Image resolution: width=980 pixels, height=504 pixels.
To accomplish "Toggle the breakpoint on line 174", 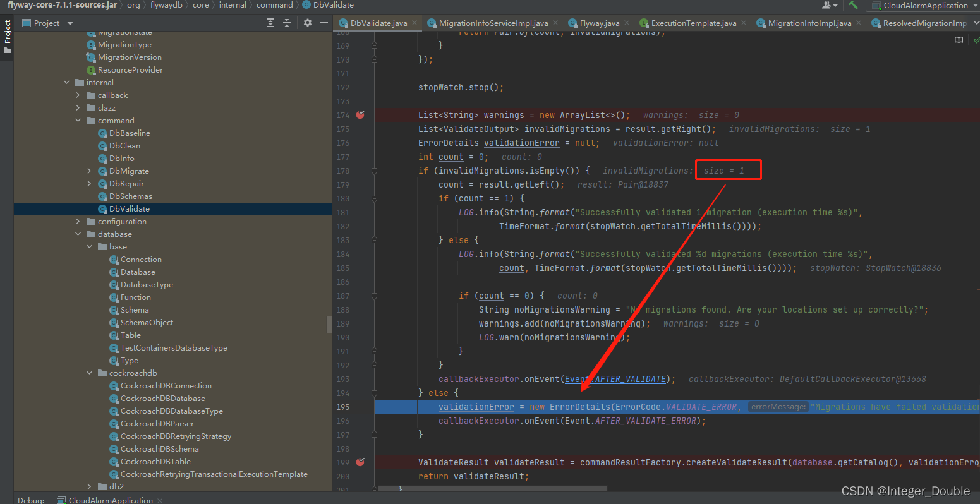I will (x=360, y=115).
